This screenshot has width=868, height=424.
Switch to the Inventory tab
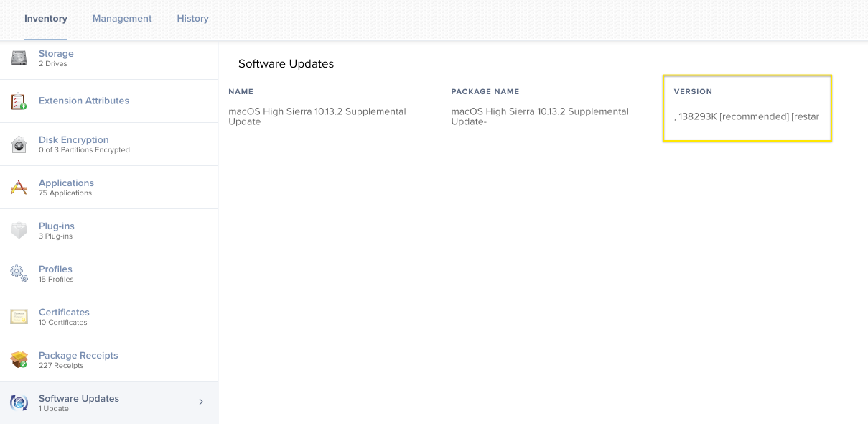(46, 19)
